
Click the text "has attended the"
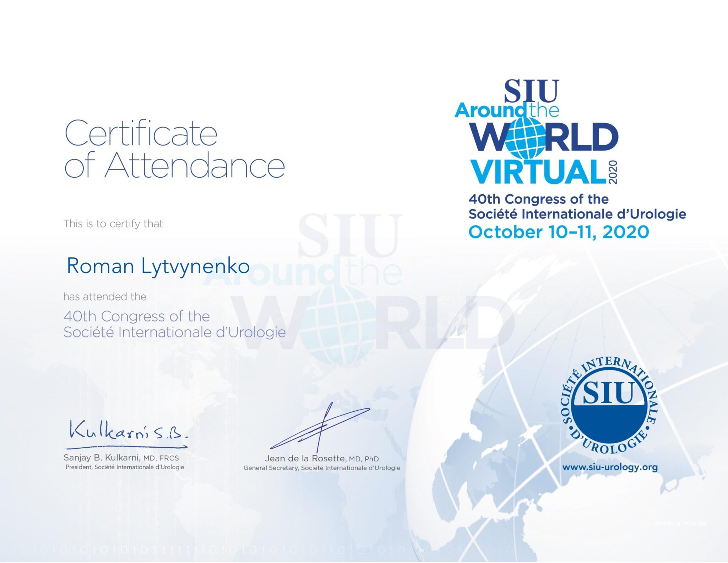[105, 297]
